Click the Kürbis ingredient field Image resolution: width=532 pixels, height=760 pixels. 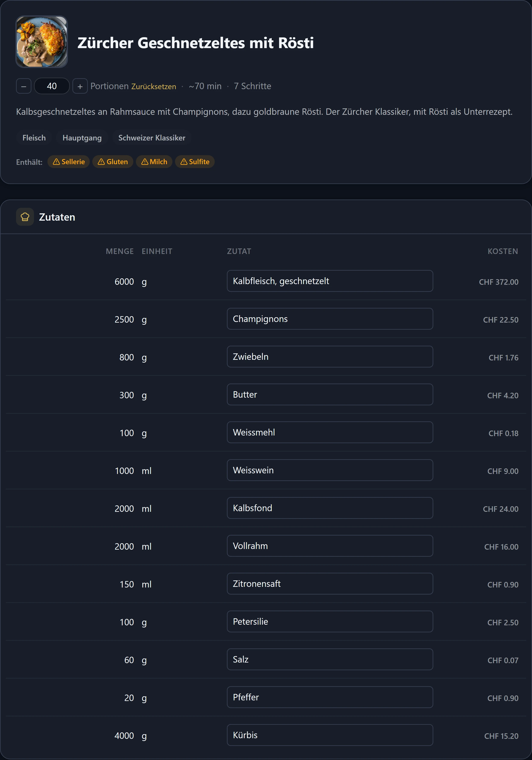[330, 735]
